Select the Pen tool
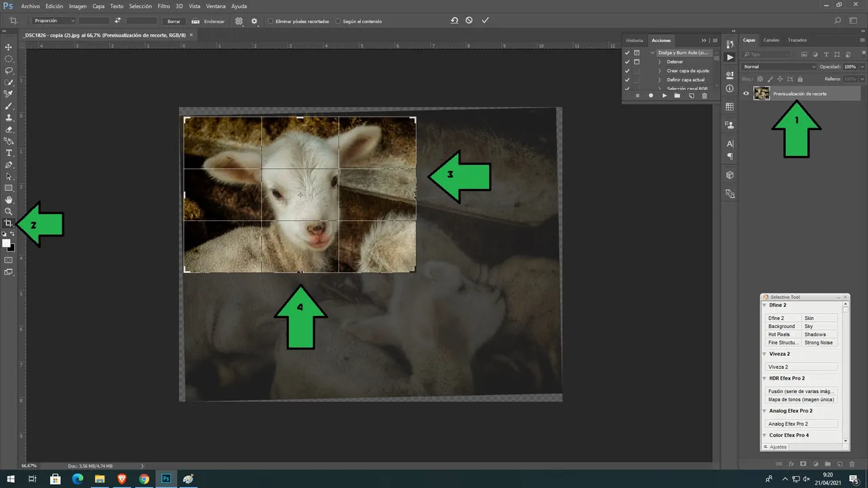The height and width of the screenshot is (488, 868). [9, 165]
